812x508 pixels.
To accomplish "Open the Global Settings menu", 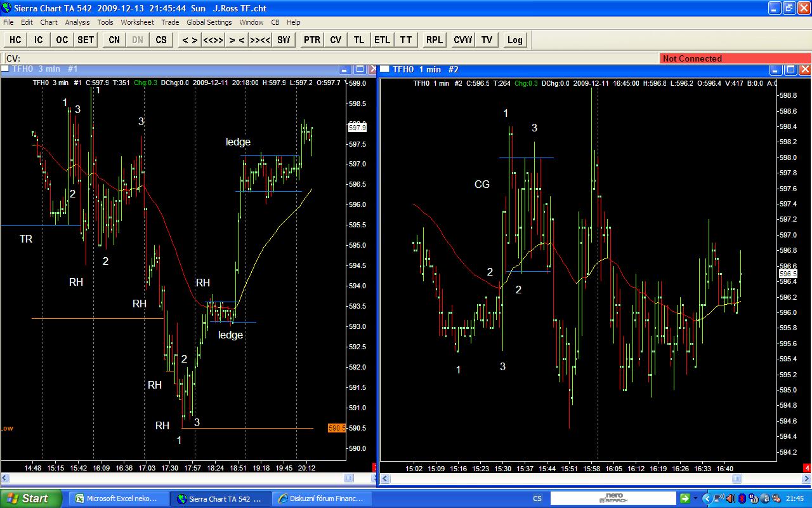I will coord(209,22).
